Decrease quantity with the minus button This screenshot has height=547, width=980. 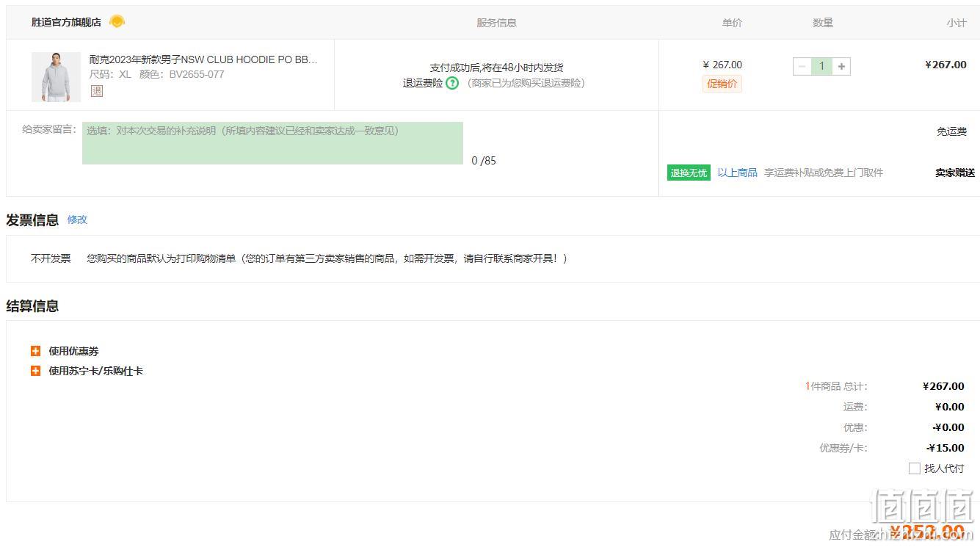(802, 66)
